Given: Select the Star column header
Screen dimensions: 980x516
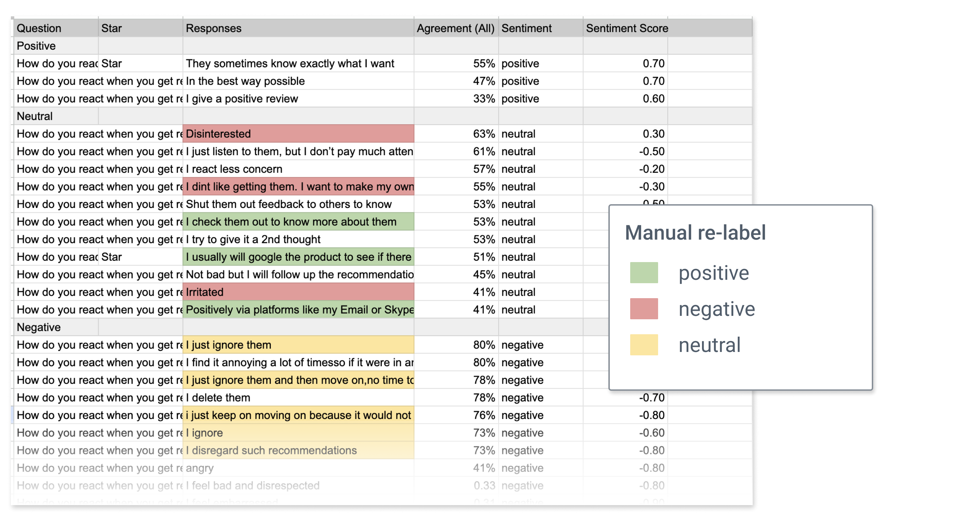Looking at the screenshot, I should click(x=141, y=28).
